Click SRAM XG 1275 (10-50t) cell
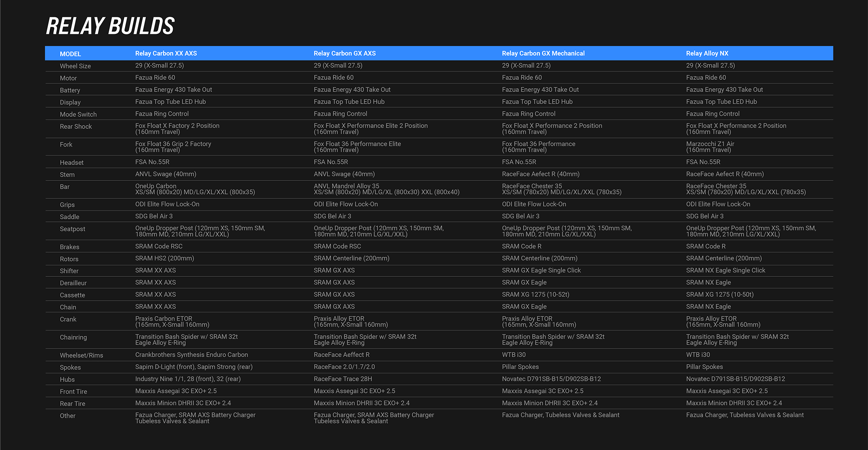 [720, 295]
